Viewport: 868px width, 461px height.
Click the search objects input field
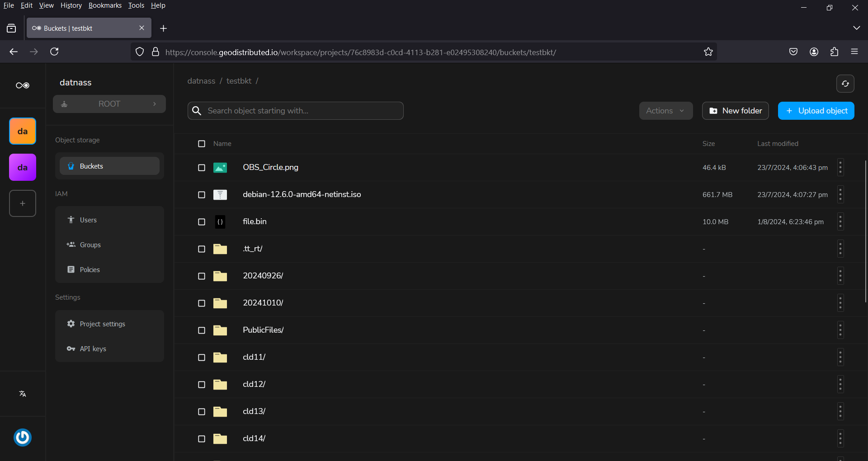(x=296, y=111)
